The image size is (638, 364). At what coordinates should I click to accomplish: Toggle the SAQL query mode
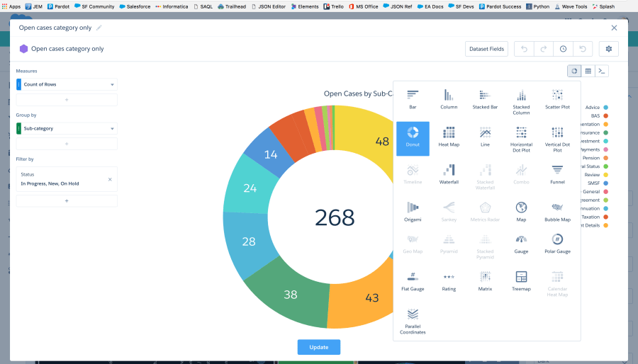[x=602, y=71]
